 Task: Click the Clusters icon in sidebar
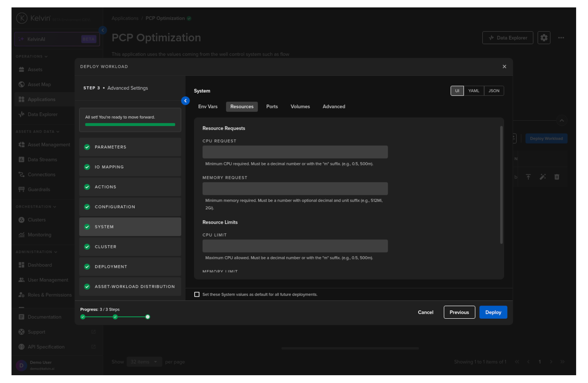tap(22, 220)
